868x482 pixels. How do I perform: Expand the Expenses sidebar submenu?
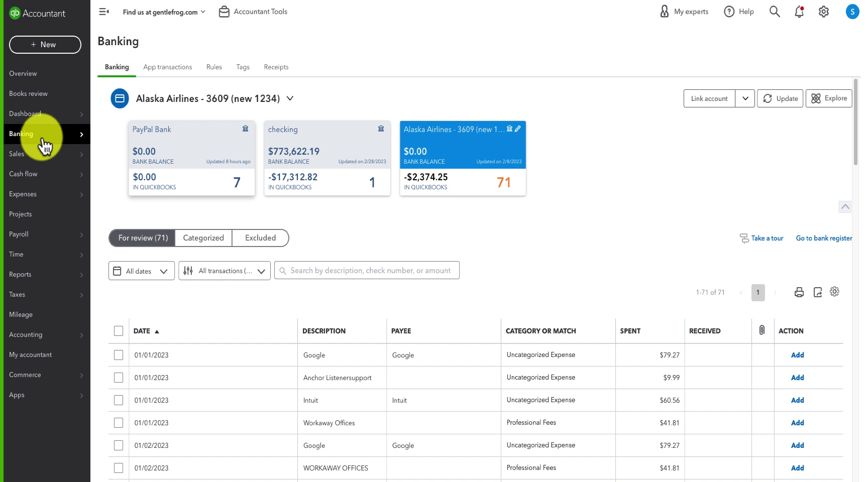[81, 194]
